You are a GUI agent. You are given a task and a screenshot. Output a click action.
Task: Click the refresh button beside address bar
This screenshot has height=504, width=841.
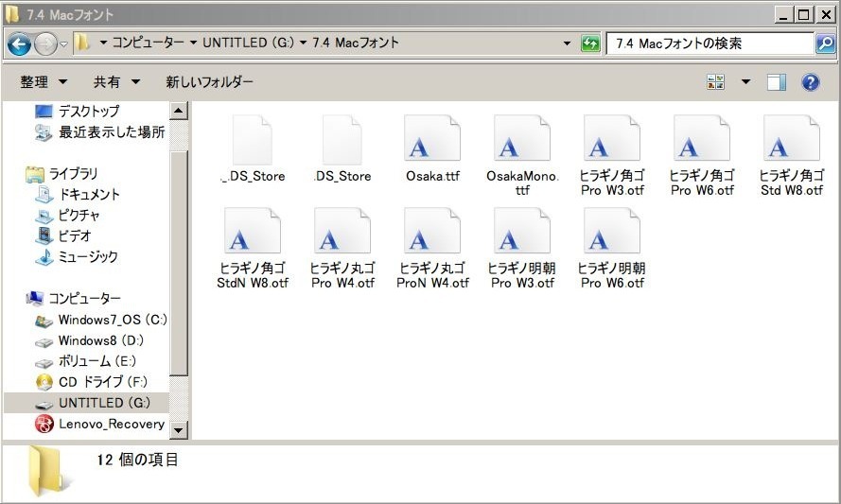590,43
